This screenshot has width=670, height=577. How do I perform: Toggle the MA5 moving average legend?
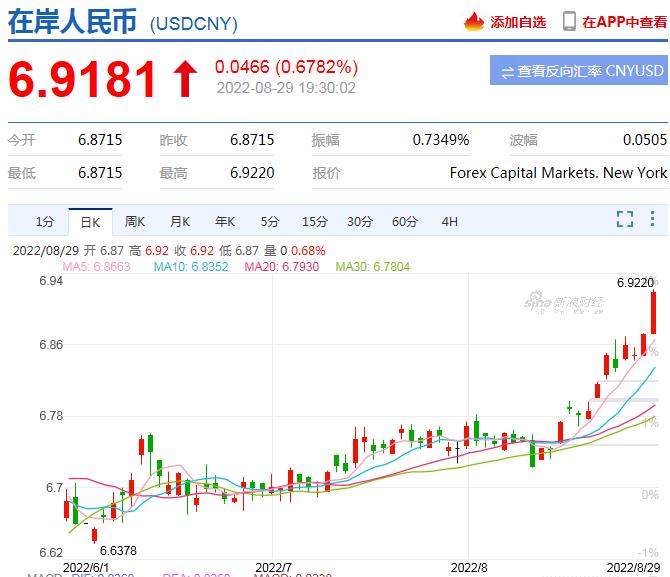tap(97, 267)
